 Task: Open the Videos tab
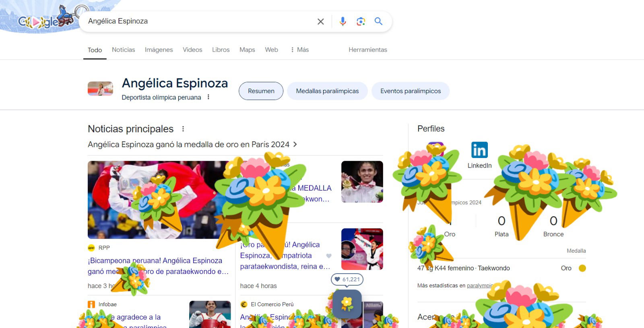tap(192, 50)
